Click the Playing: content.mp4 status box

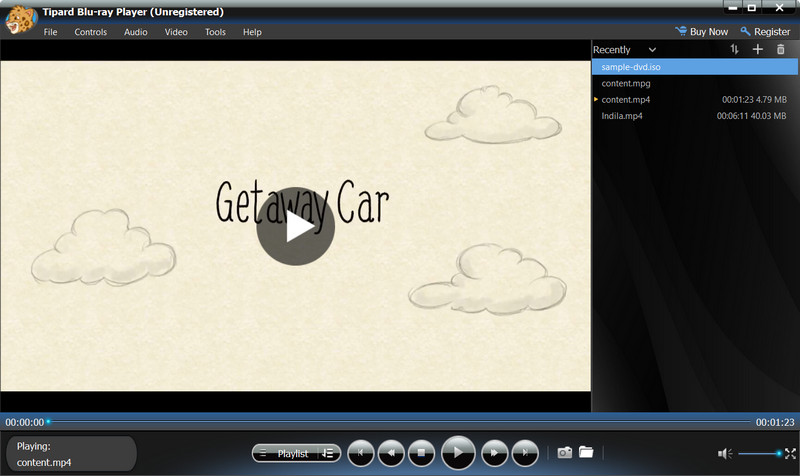(71, 454)
